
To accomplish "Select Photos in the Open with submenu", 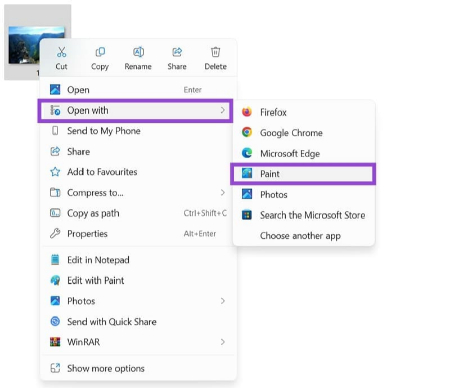I will point(304,194).
